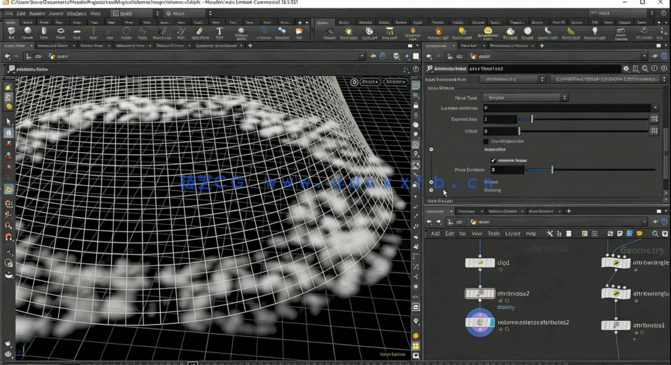Viewport: 671px width, 365px height.
Task: Create an Area Light from the shelf
Action: tap(389, 33)
